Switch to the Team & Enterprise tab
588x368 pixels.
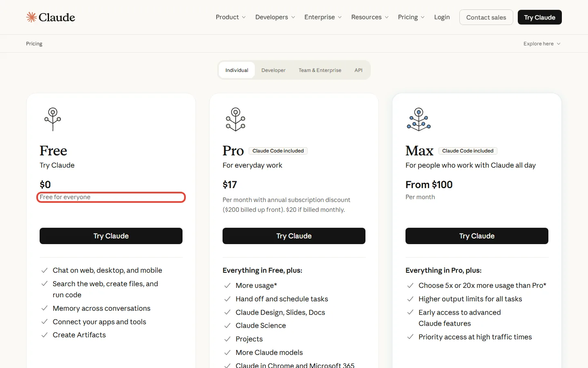[320, 70]
